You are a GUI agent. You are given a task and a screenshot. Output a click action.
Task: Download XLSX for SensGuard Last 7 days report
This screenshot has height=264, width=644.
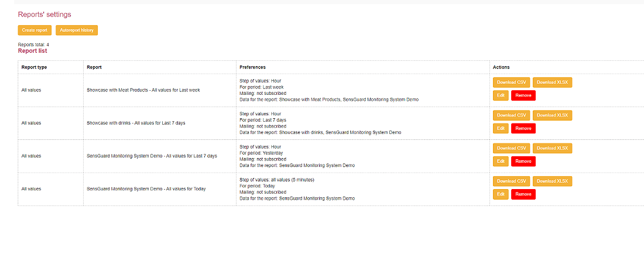pos(552,148)
